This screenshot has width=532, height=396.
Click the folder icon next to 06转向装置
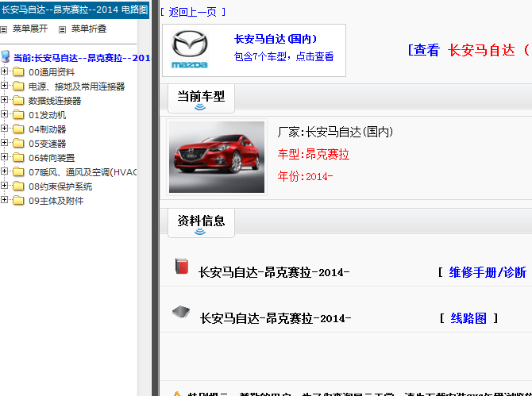point(18,157)
